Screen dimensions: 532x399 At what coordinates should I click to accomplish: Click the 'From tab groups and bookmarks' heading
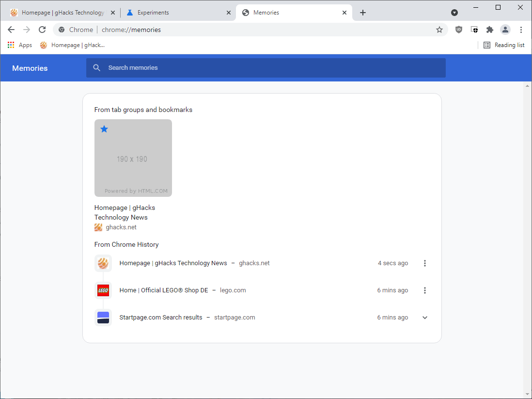[x=143, y=110]
